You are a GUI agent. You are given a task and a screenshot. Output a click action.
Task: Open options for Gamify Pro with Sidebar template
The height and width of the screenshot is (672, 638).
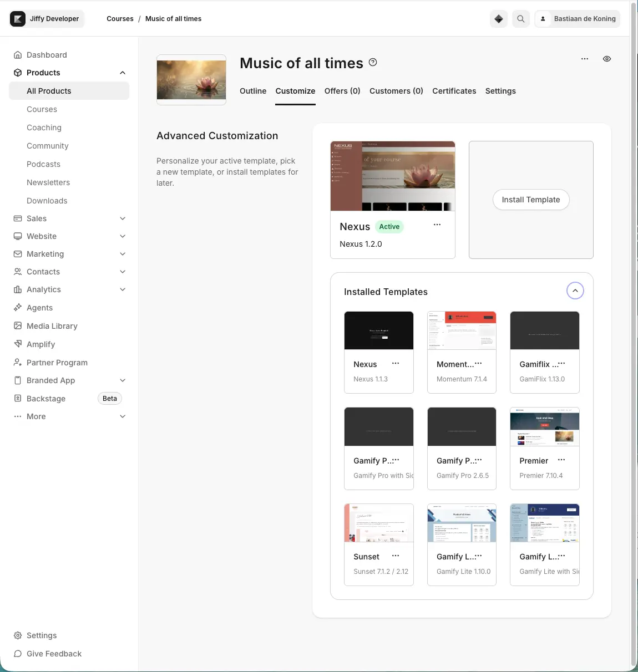(396, 460)
